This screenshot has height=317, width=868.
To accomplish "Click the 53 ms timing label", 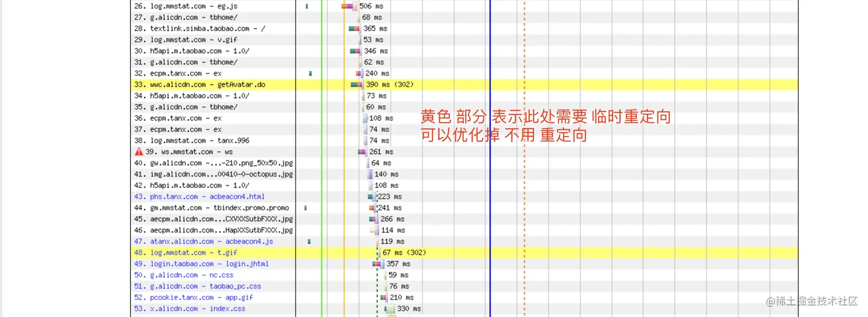I will coord(374,40).
